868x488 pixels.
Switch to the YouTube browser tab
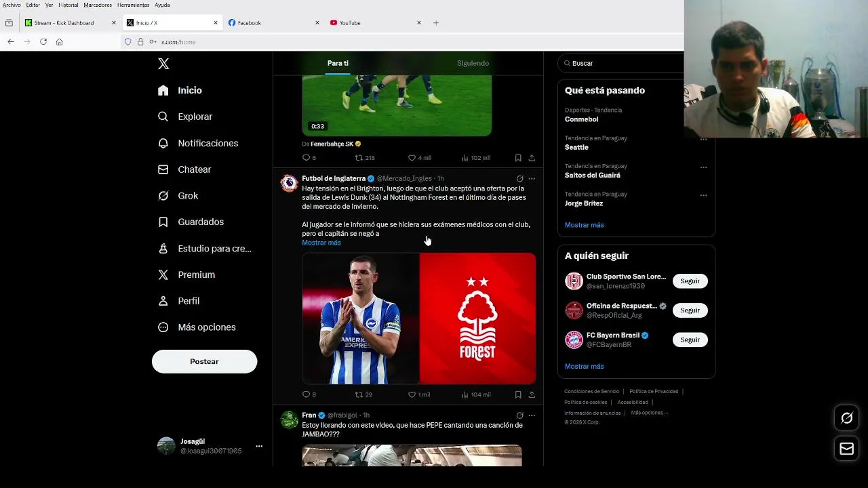376,22
